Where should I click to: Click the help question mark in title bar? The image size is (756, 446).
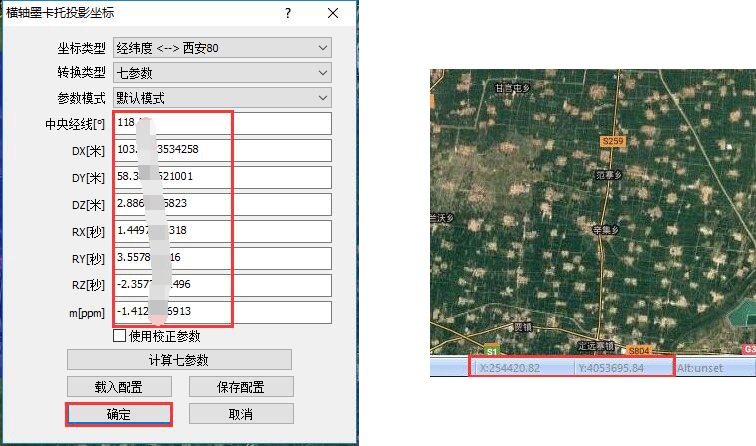288,14
